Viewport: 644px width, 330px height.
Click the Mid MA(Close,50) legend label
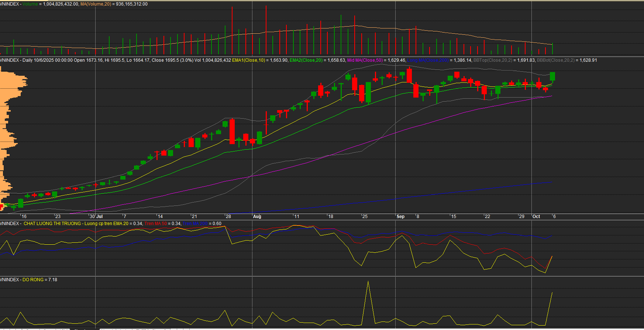365,60
